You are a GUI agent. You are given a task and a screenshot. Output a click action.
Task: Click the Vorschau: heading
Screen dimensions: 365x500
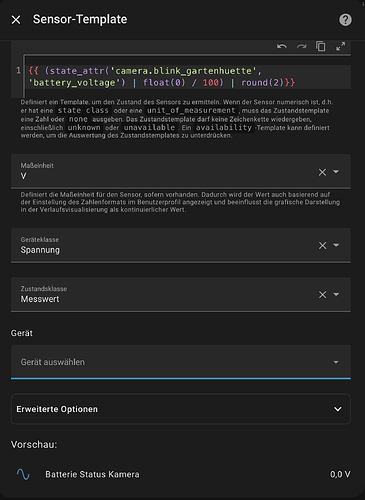pyautogui.click(x=34, y=445)
